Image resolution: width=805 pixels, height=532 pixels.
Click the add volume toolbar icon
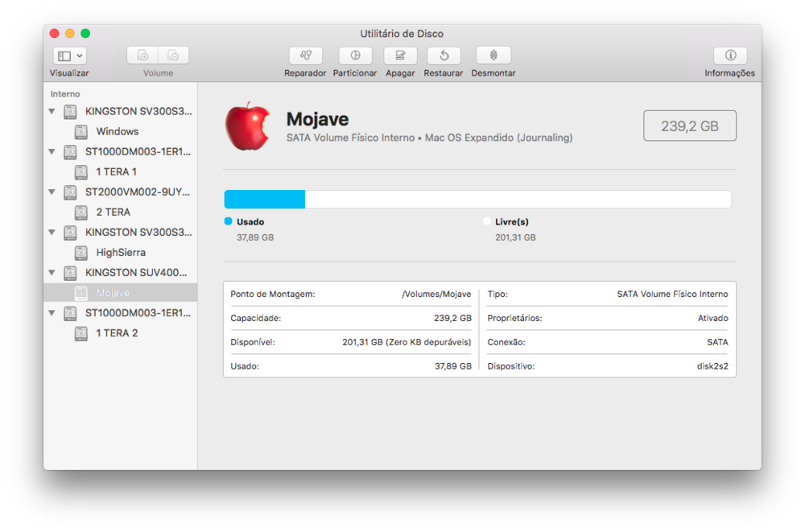click(x=142, y=56)
